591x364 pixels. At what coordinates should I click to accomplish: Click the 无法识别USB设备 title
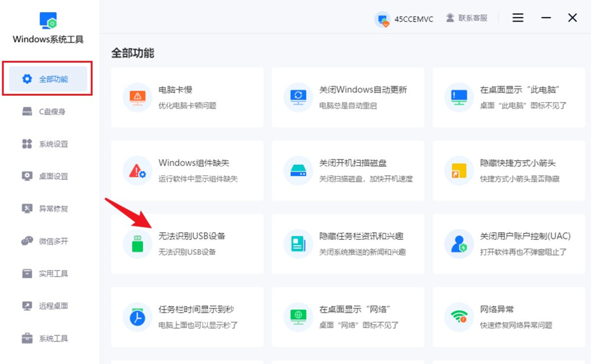192,236
